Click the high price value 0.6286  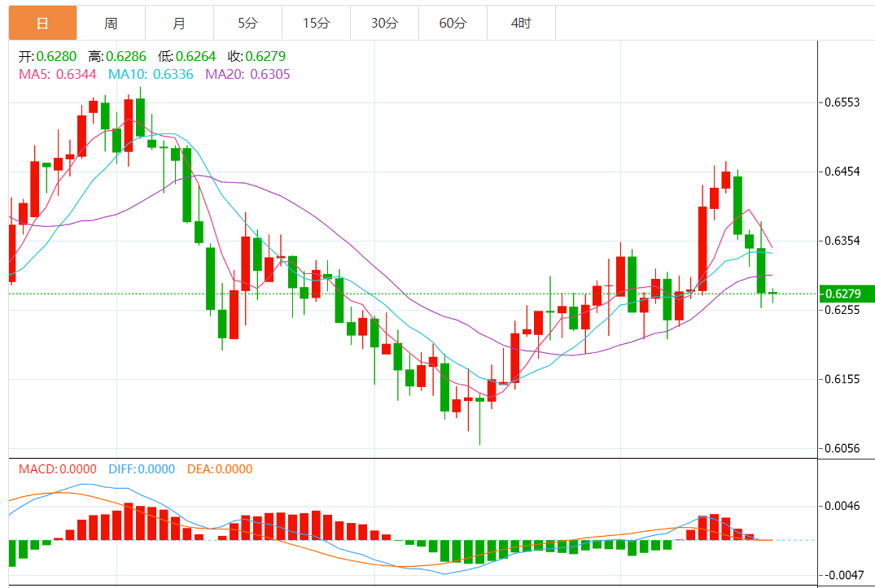[x=126, y=56]
